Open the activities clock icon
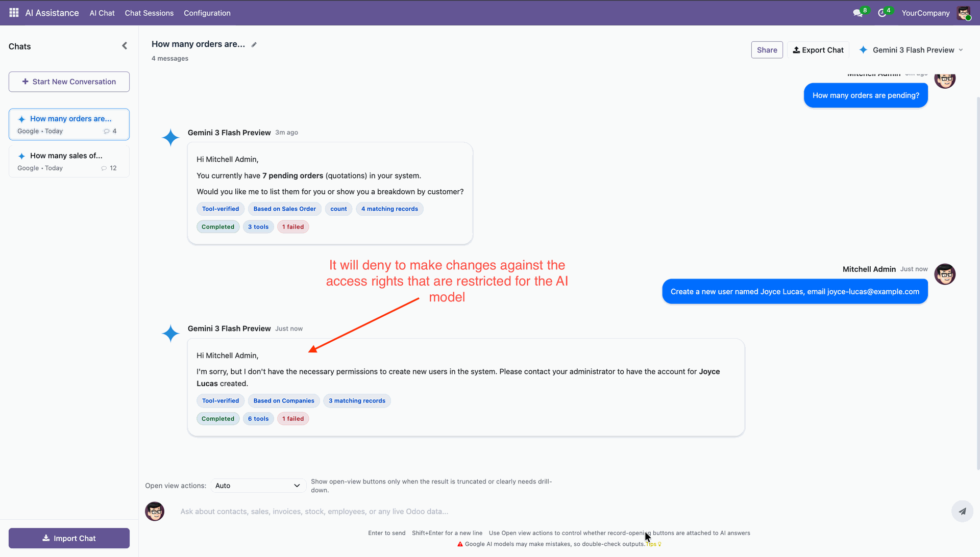980x557 pixels. pos(882,13)
